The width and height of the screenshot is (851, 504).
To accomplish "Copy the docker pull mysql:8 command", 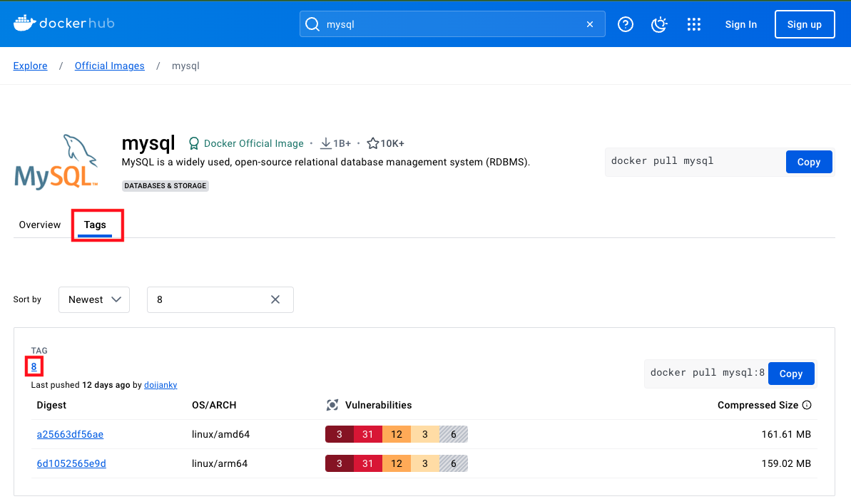I will click(791, 374).
